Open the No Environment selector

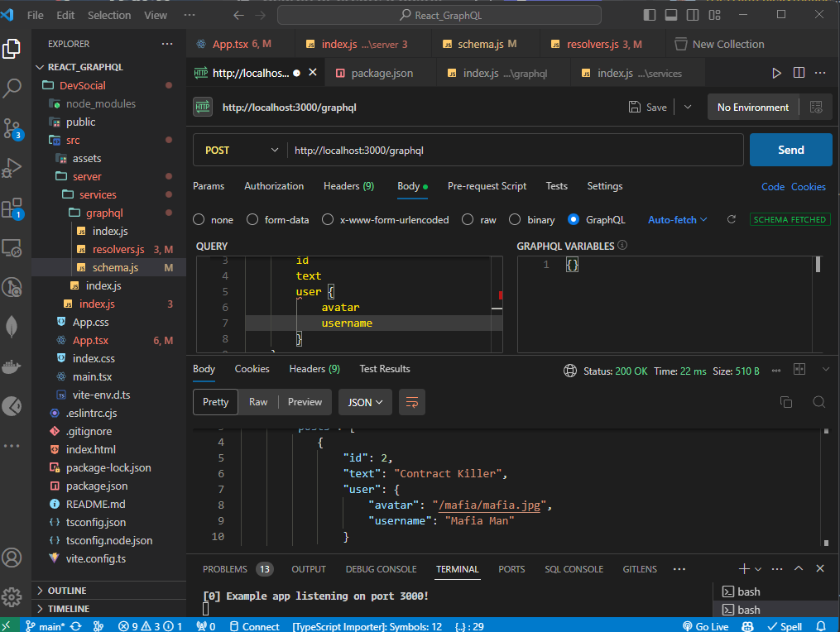click(x=752, y=107)
